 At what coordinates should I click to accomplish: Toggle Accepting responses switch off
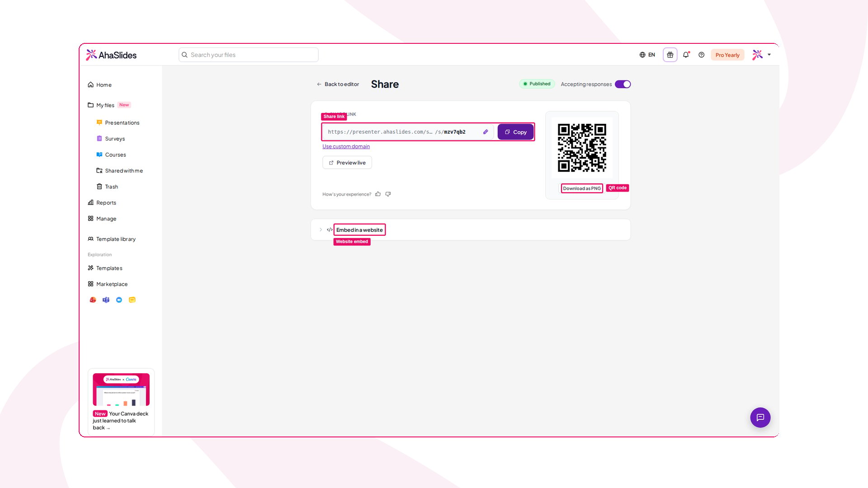tap(623, 84)
